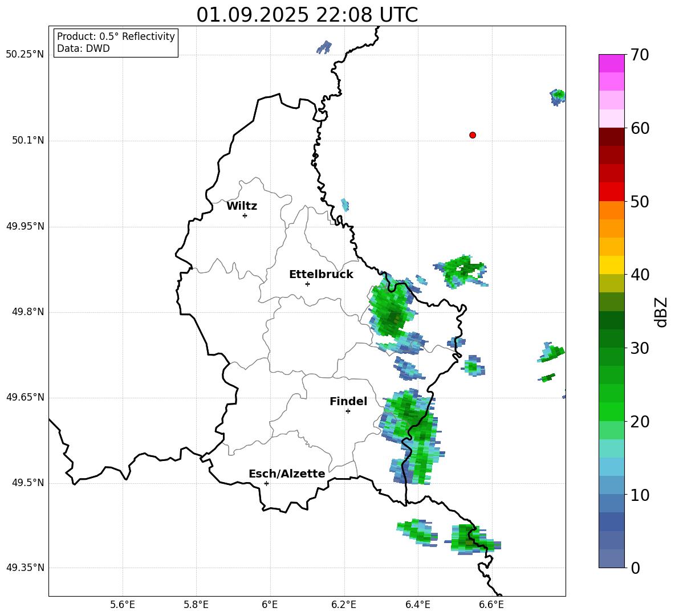This screenshot has height=616, width=675.
Task: Click the magenta 70 dBZ color band
Action: click(611, 63)
